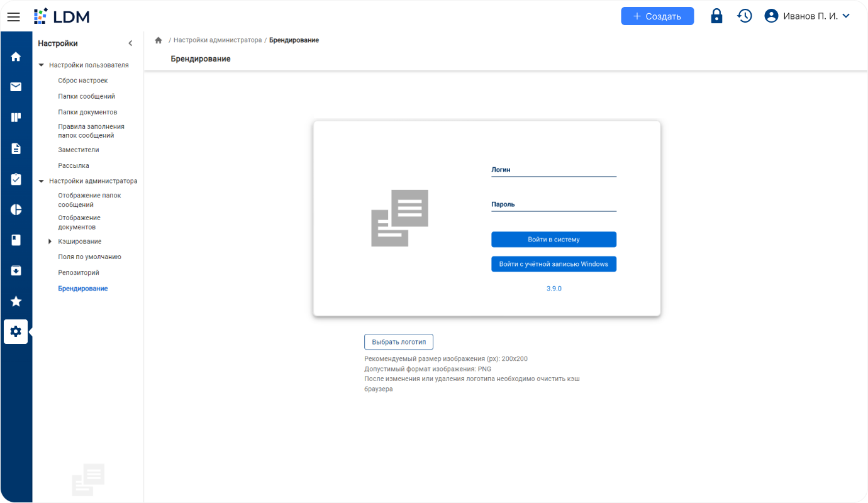Open Отображение папок сообщений
Screen dimensions: 868x503
tap(89, 200)
